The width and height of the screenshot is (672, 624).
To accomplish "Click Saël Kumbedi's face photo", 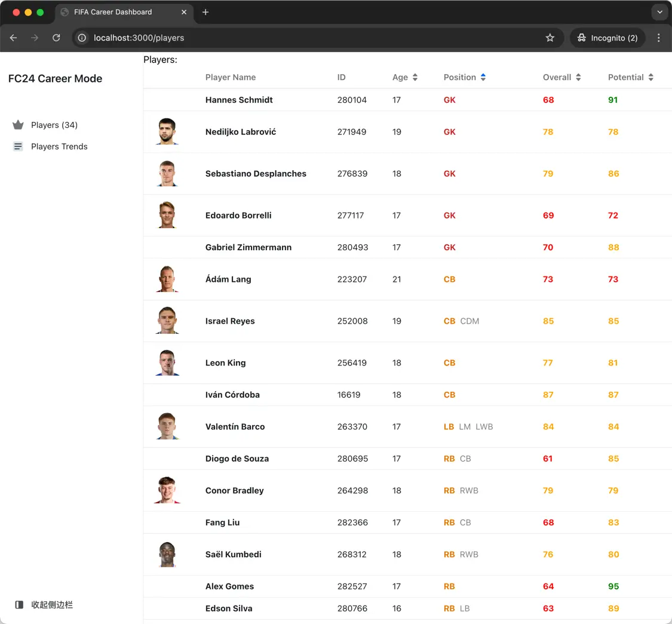I will [167, 554].
